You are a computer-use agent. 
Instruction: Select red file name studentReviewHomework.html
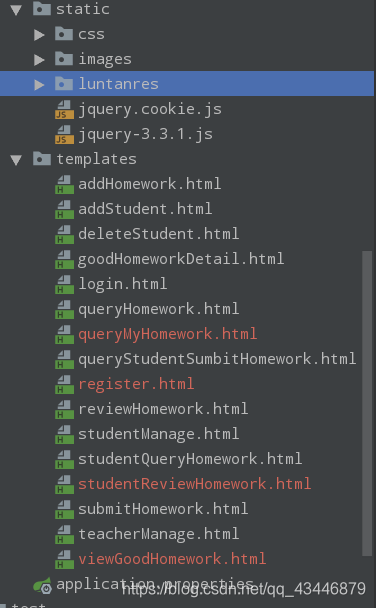pos(195,484)
